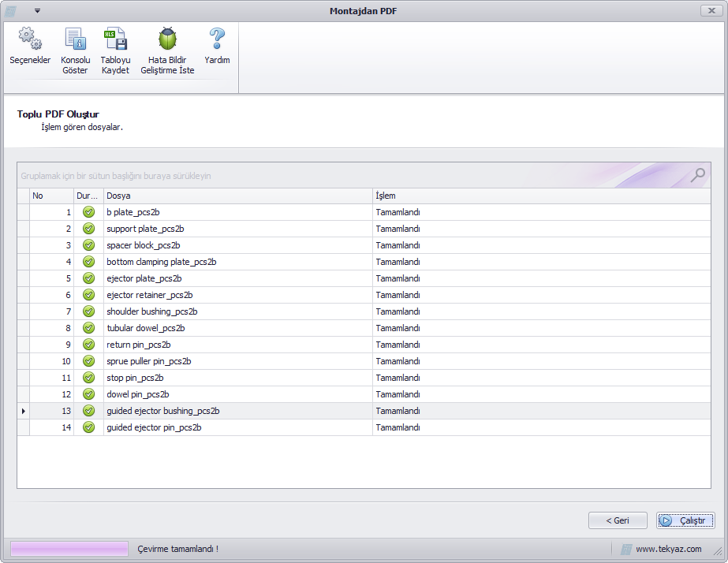This screenshot has width=728, height=563.
Task: Select file name spacer block_pcs2b
Action: [144, 245]
